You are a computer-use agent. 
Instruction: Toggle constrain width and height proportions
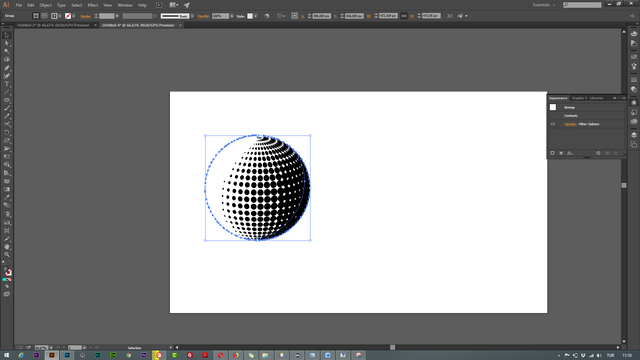[x=404, y=16]
